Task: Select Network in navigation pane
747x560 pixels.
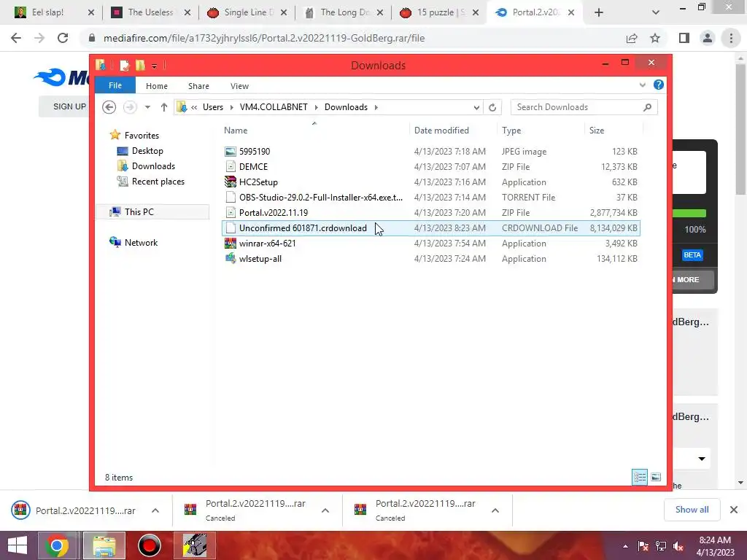Action: tap(141, 242)
